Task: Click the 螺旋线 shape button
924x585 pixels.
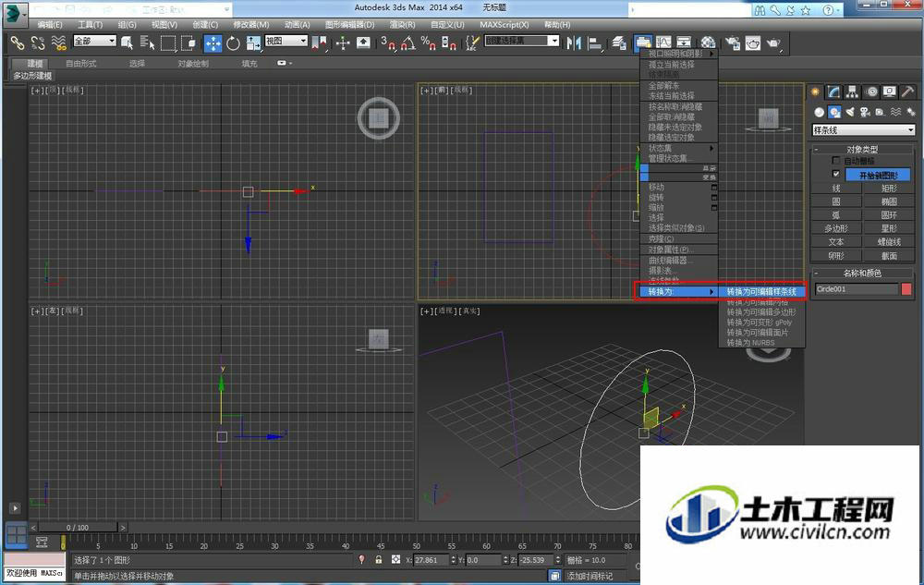Action: [889, 242]
